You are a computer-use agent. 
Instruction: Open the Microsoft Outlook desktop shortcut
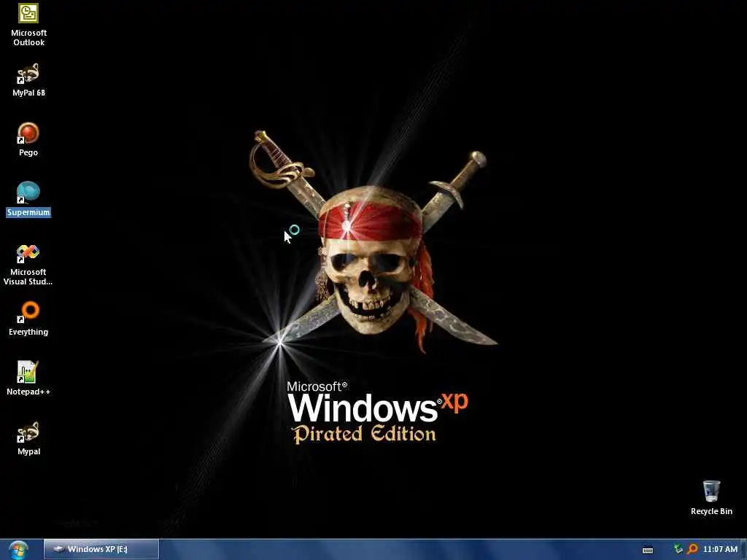28,25
